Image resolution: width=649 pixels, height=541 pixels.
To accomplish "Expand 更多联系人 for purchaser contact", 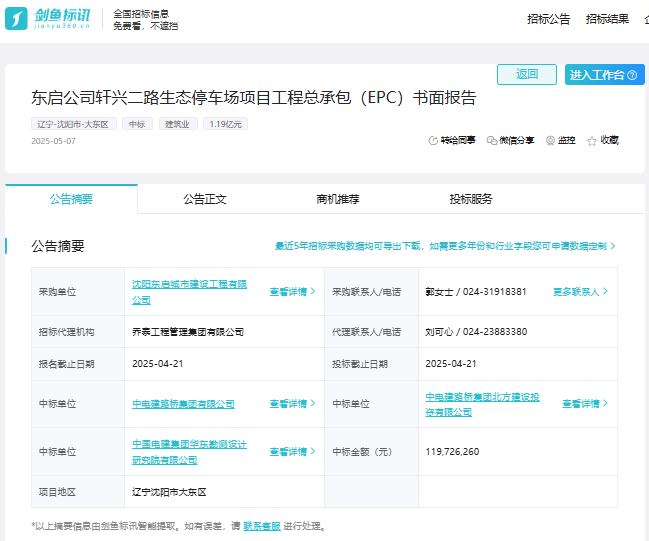I will (x=580, y=292).
